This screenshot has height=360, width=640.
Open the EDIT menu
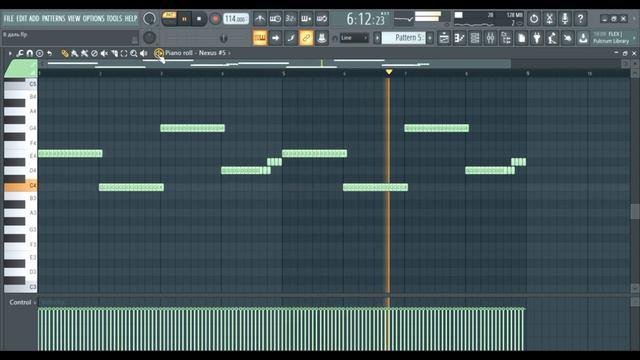[x=22, y=18]
